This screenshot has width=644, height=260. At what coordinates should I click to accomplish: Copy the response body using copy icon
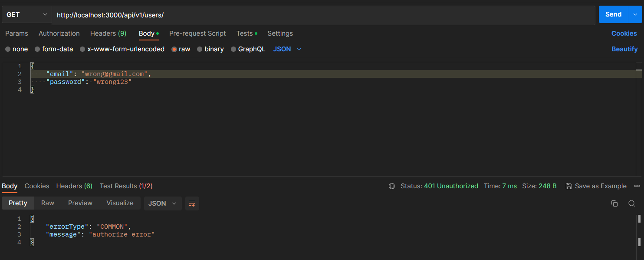(614, 203)
